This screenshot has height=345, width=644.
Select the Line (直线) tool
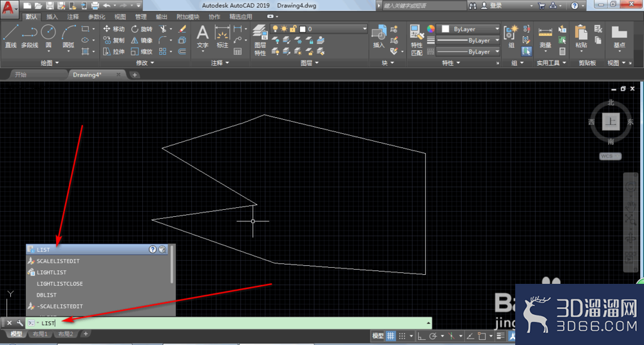[11, 36]
